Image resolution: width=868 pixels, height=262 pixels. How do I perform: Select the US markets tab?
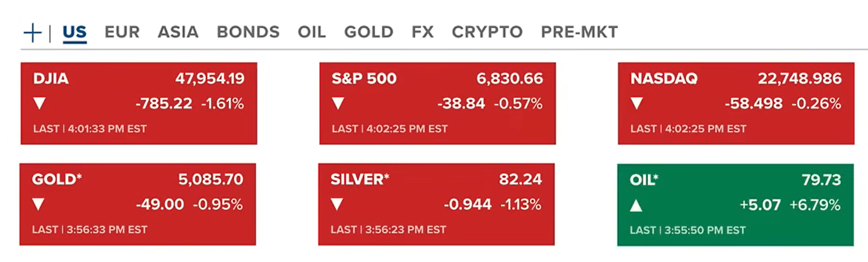click(75, 32)
